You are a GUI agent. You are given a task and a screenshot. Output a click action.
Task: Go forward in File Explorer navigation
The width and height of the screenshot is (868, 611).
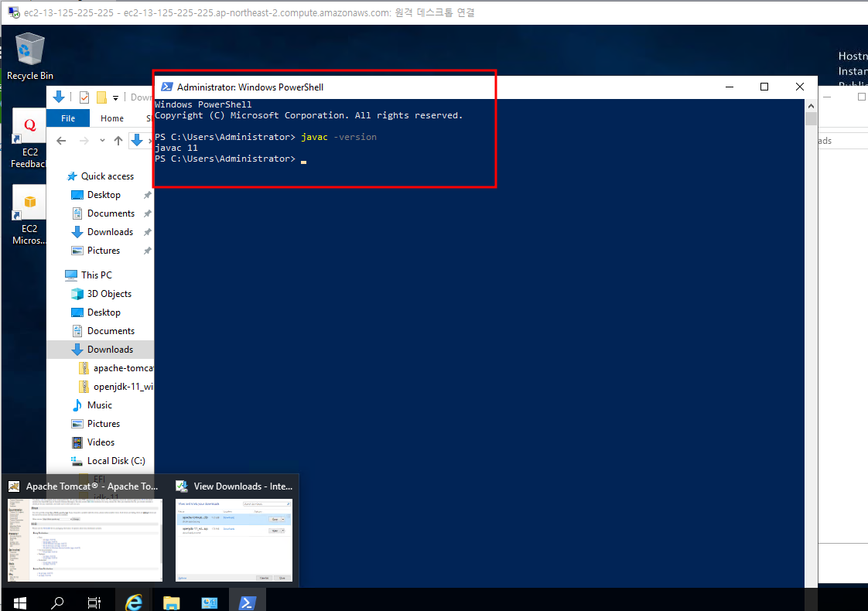click(x=84, y=141)
